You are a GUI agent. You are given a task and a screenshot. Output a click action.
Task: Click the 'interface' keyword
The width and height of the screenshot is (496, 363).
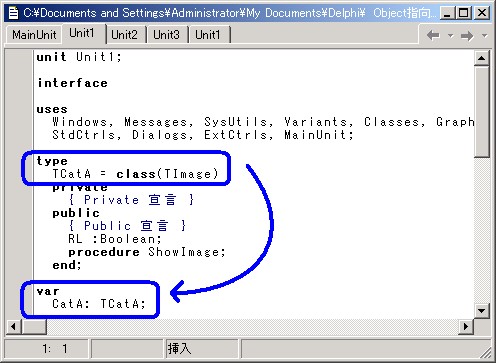pyautogui.click(x=72, y=83)
